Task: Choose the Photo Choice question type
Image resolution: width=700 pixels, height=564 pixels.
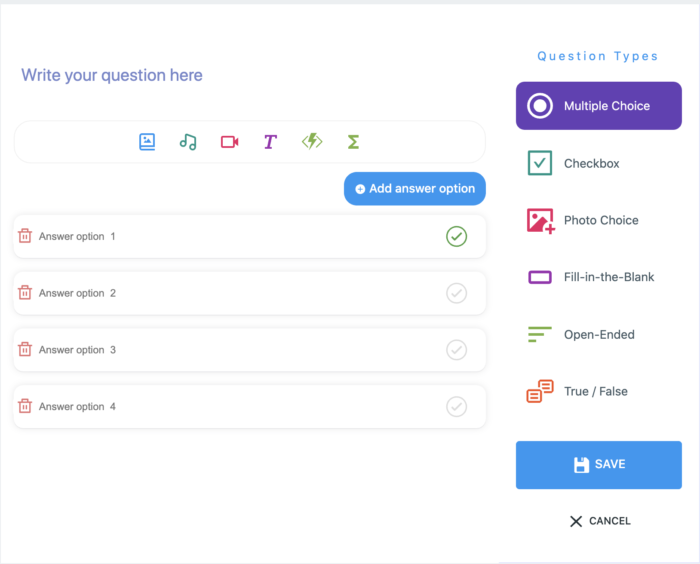Action: 598,220
